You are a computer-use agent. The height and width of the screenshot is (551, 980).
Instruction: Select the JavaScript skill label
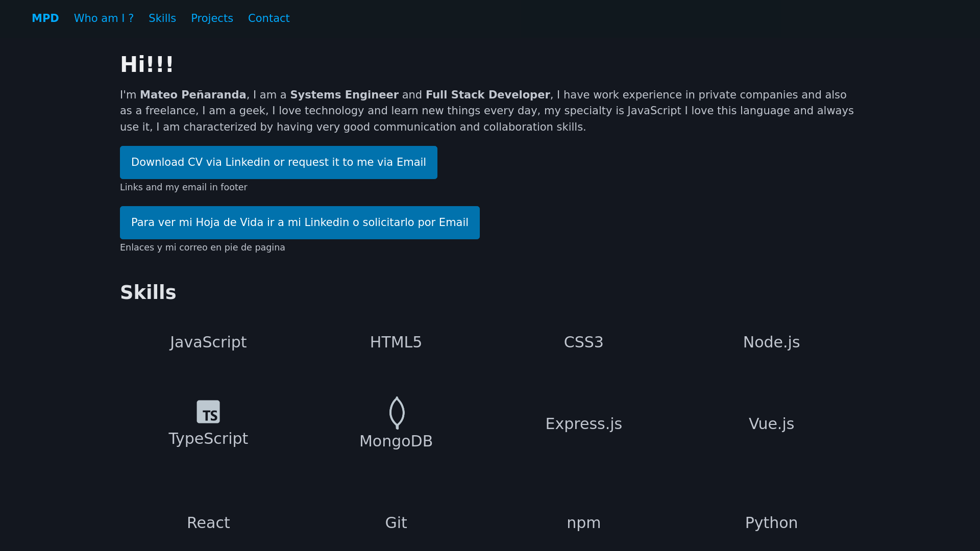pyautogui.click(x=208, y=342)
